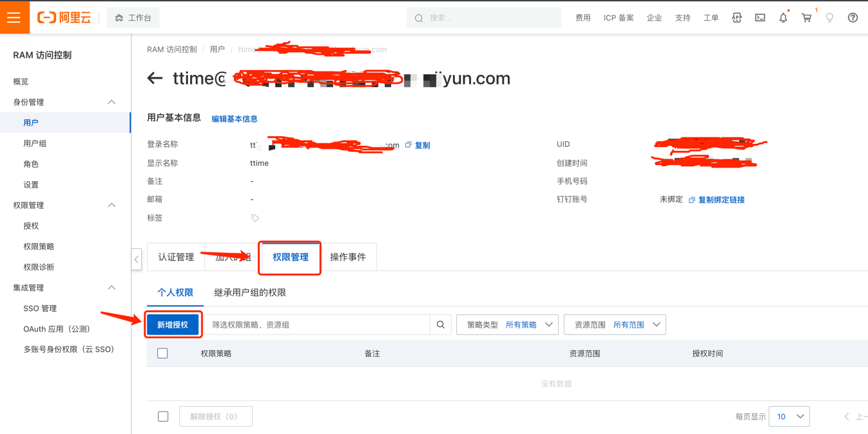
Task: Tick the checkbox beside 解除授权
Action: click(163, 417)
